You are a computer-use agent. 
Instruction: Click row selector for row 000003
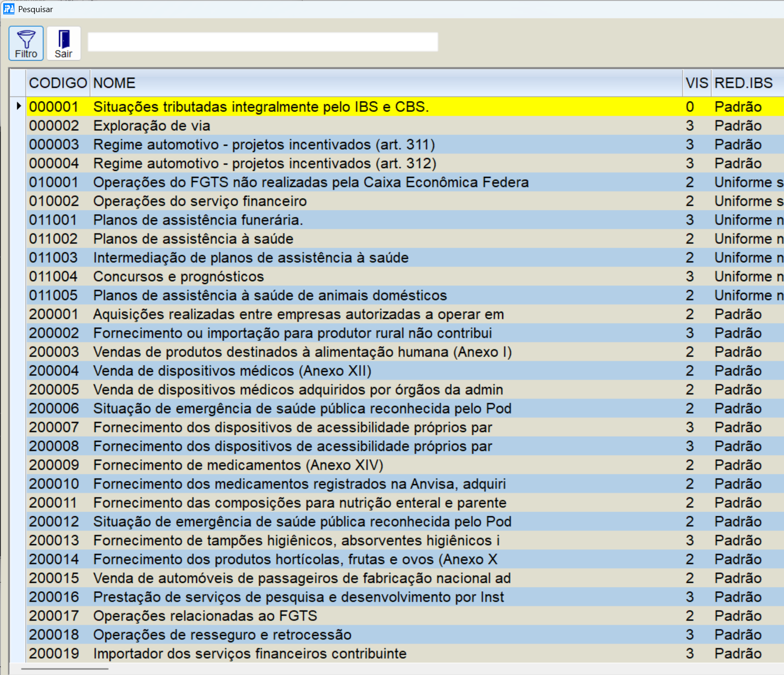tap(18, 145)
